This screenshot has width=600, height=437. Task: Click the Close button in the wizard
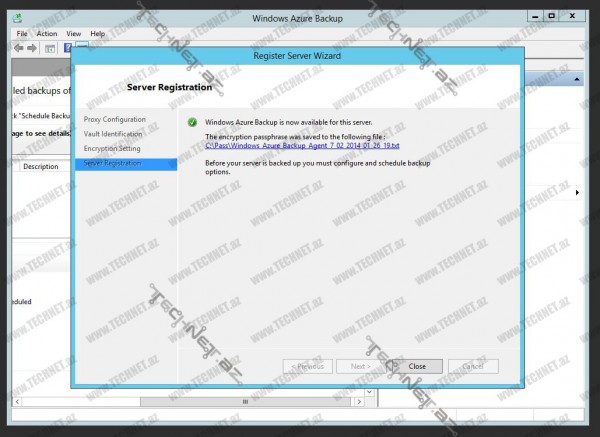(417, 366)
